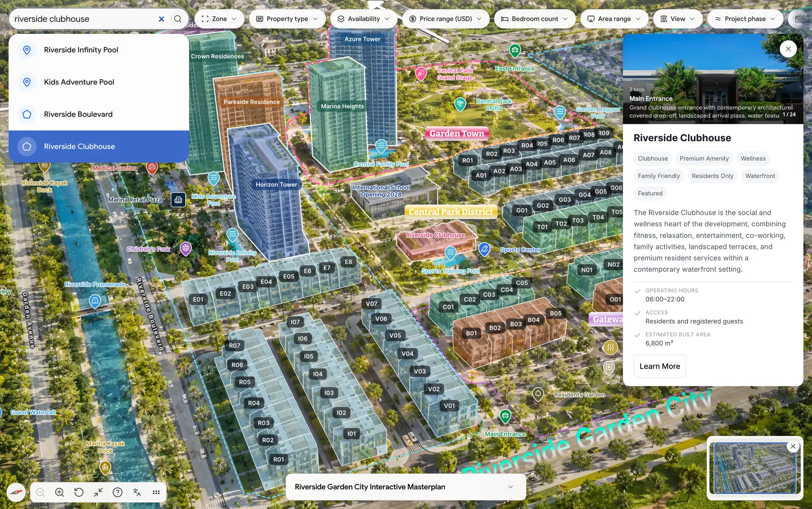This screenshot has height=509, width=812.
Task: Reset the map rotation
Action: [x=79, y=492]
